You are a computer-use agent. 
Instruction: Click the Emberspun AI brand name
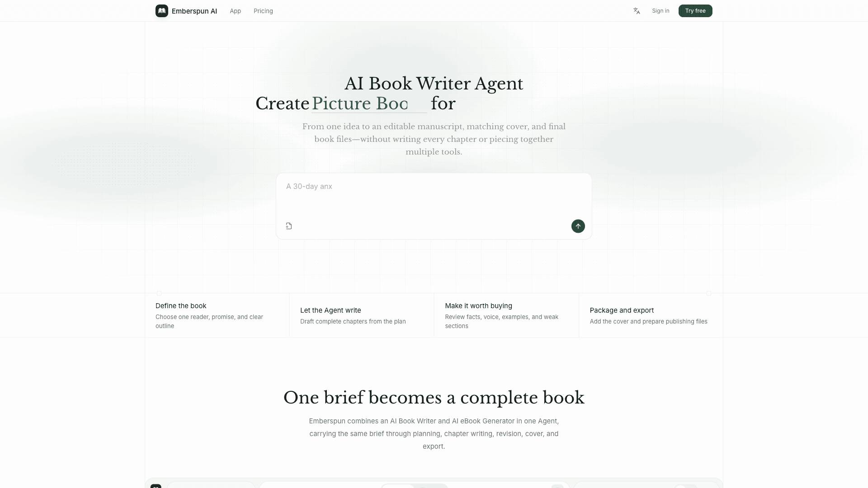[194, 11]
